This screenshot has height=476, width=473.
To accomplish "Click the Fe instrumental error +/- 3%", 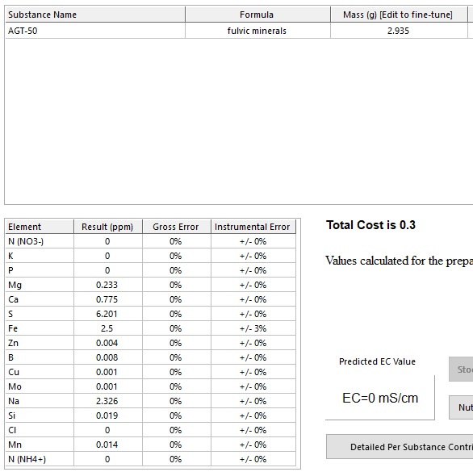I will [x=253, y=328].
